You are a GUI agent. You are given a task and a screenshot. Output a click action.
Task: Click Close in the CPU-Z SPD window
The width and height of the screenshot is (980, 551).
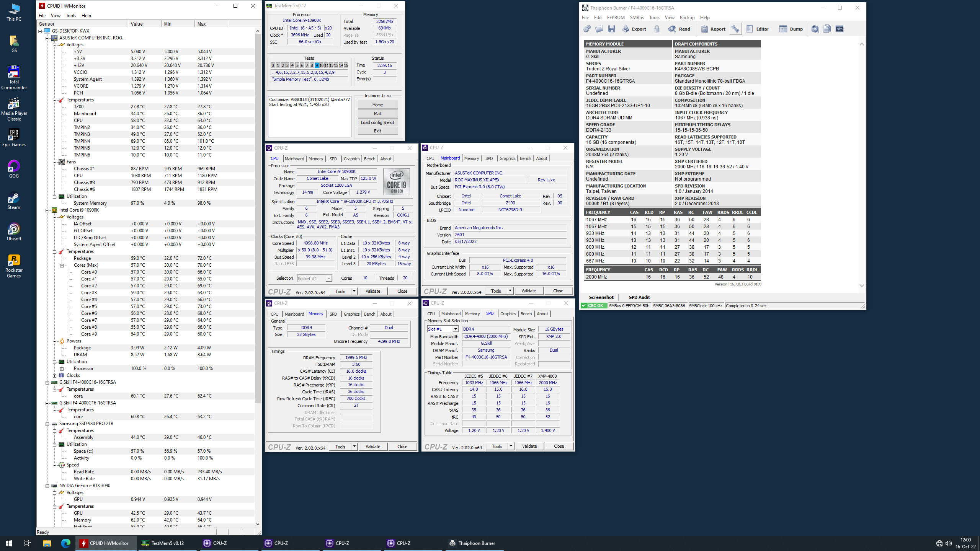pos(559,446)
